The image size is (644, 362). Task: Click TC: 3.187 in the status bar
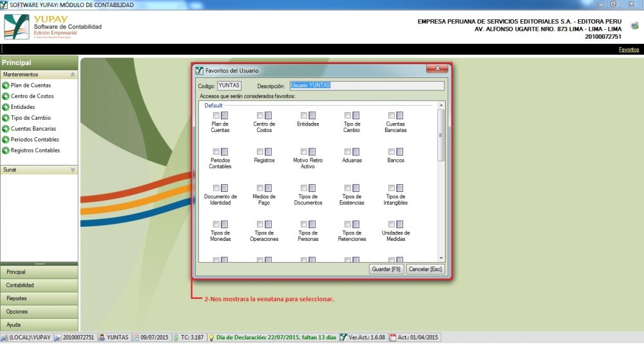192,338
